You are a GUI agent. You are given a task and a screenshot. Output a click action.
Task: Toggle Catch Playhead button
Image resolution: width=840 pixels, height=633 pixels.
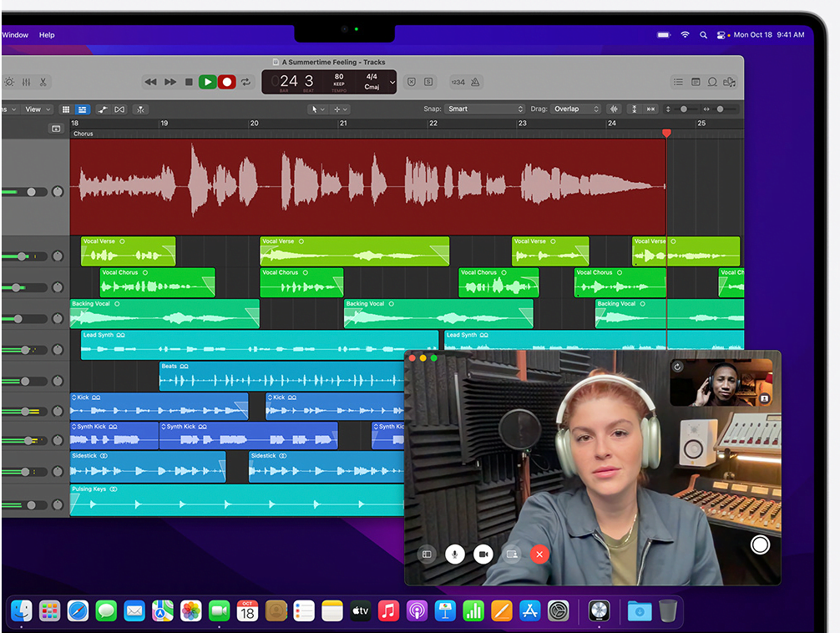140,109
